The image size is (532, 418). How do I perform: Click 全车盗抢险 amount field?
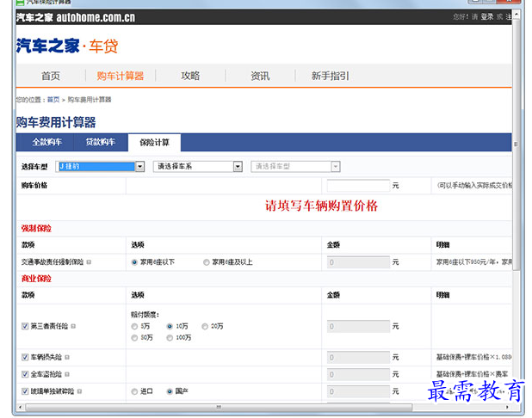[358, 374]
